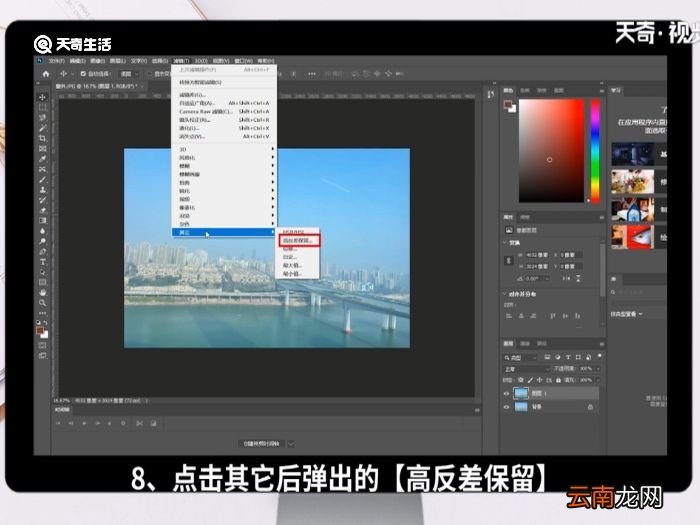
Task: Open the rotation angle dropdown in Properties
Action: click(547, 279)
